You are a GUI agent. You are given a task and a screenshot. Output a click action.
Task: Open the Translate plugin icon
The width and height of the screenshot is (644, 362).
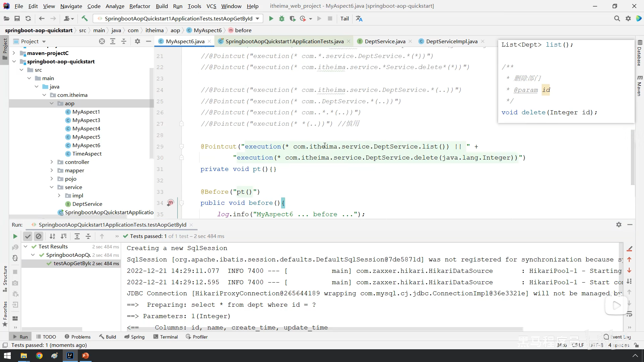click(359, 19)
